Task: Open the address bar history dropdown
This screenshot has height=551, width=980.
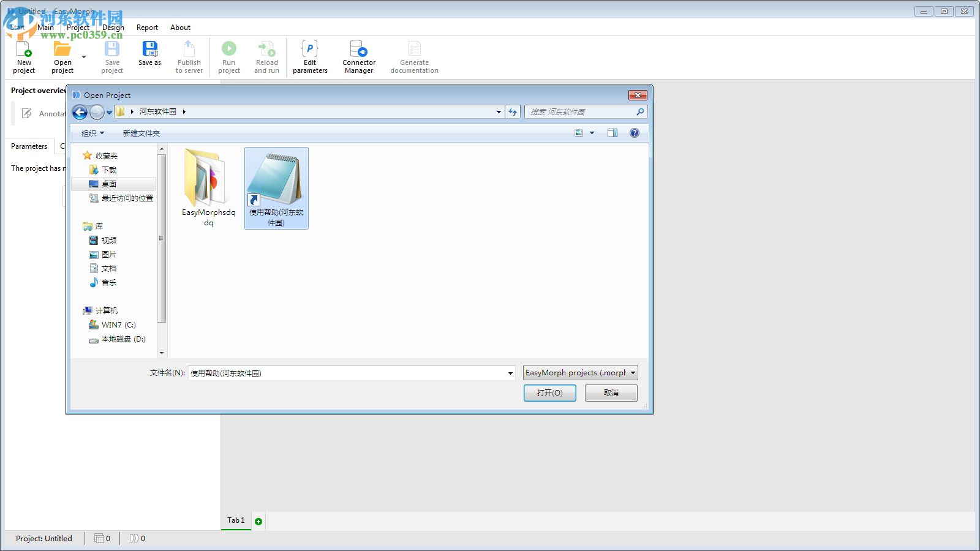Action: tap(497, 111)
